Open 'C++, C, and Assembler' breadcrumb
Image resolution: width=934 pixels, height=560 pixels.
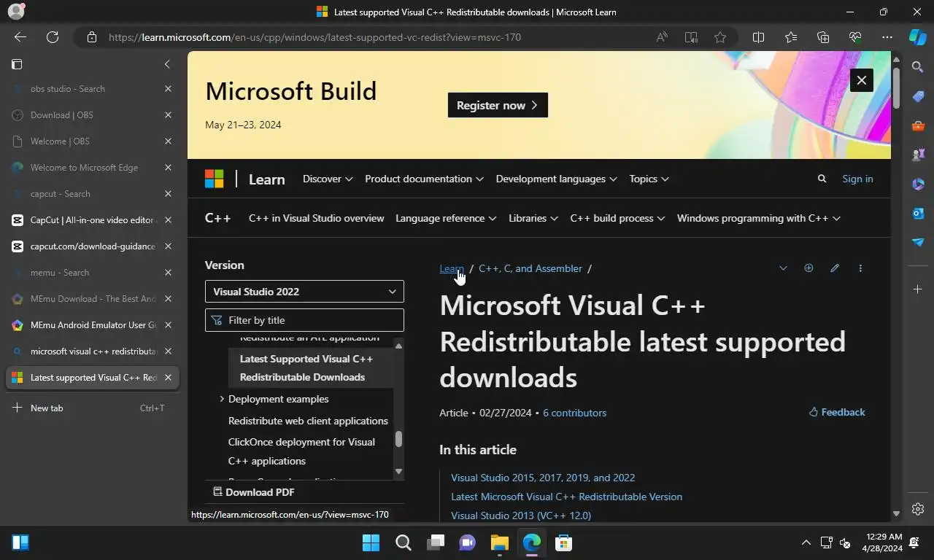(x=530, y=268)
